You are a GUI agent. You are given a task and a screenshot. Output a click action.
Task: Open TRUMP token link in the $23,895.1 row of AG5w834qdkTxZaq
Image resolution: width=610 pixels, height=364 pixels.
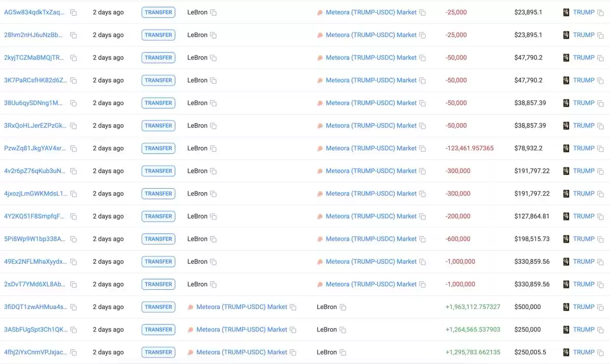tap(584, 12)
